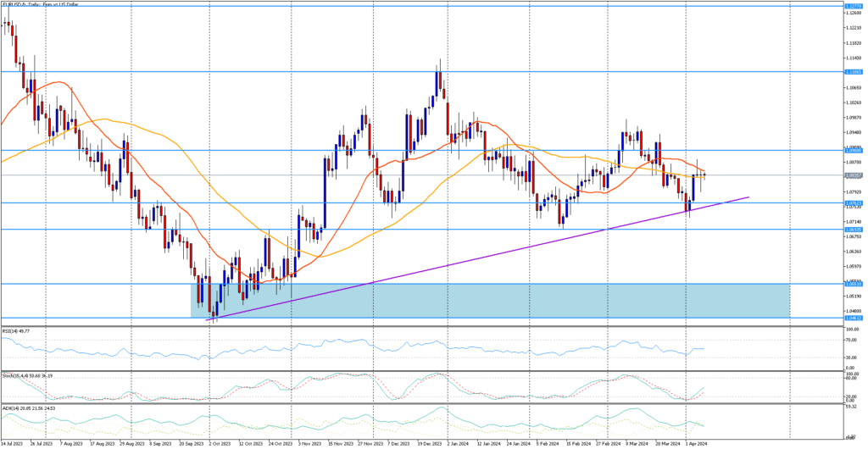The image size is (868, 449).
Task: Click the current price marker on right axis
Action: click(854, 175)
